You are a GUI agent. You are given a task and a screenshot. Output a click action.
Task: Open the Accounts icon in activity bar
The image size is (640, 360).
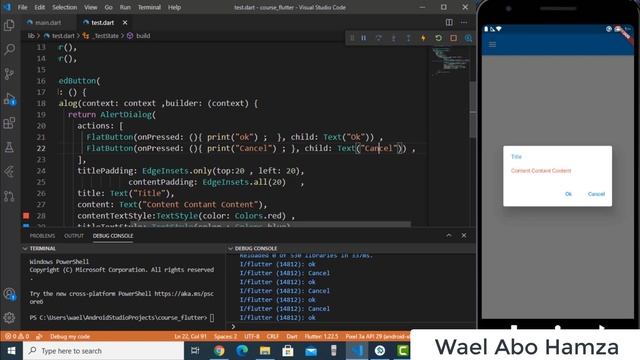tap(9, 294)
